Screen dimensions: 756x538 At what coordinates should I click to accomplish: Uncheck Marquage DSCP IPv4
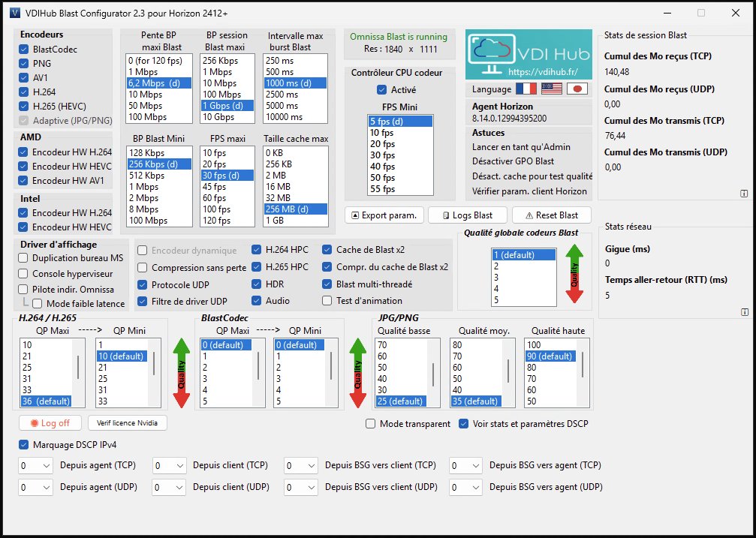pos(23,444)
